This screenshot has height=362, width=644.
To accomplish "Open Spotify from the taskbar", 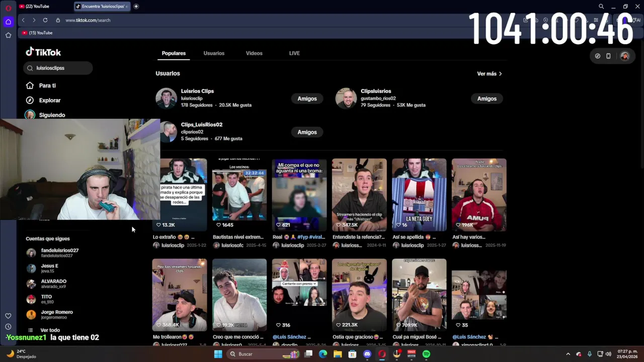I will (x=426, y=354).
